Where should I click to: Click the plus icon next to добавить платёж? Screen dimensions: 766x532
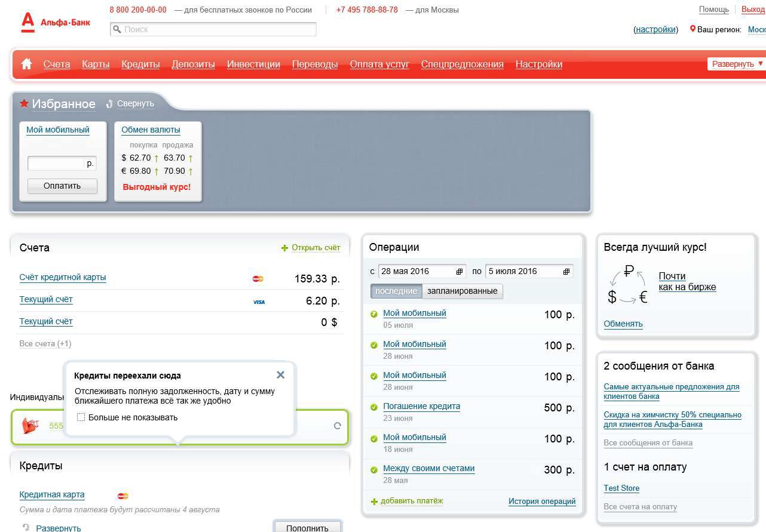click(x=374, y=502)
